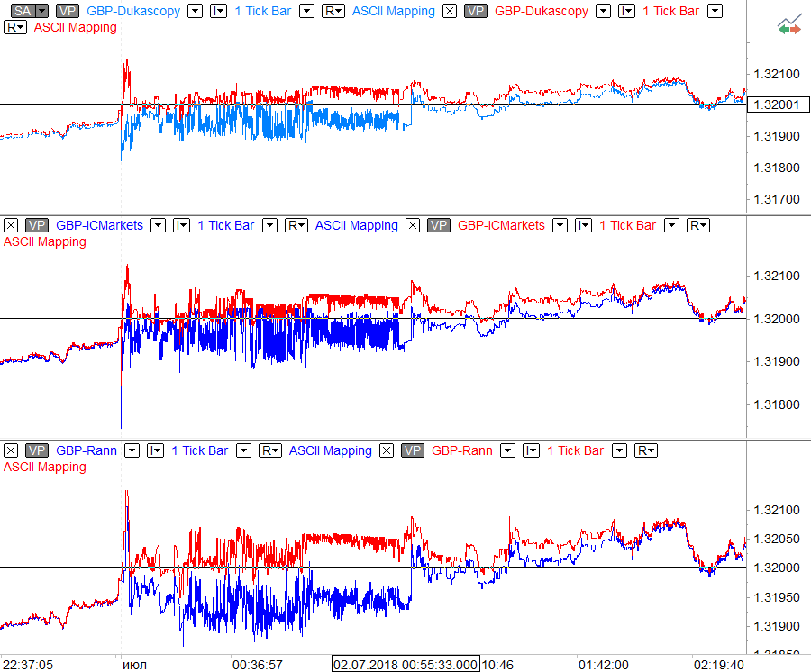Click red 1 Tick Bar label in ICMarkets pane

[627, 225]
